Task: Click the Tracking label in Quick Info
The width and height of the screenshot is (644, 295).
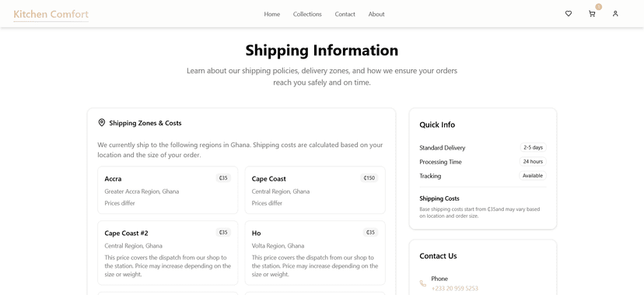Action: point(430,176)
